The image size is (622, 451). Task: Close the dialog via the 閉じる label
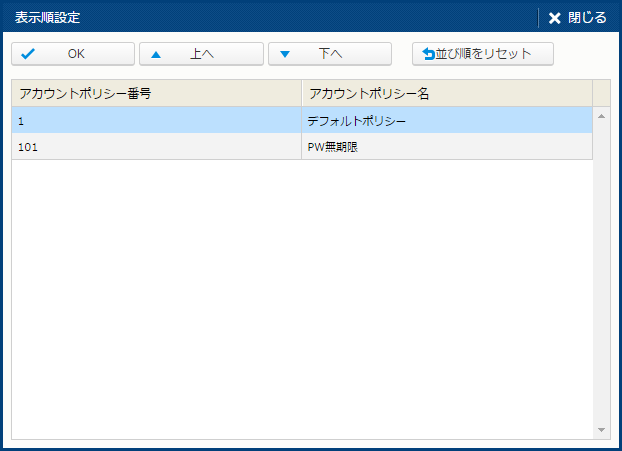coord(587,17)
